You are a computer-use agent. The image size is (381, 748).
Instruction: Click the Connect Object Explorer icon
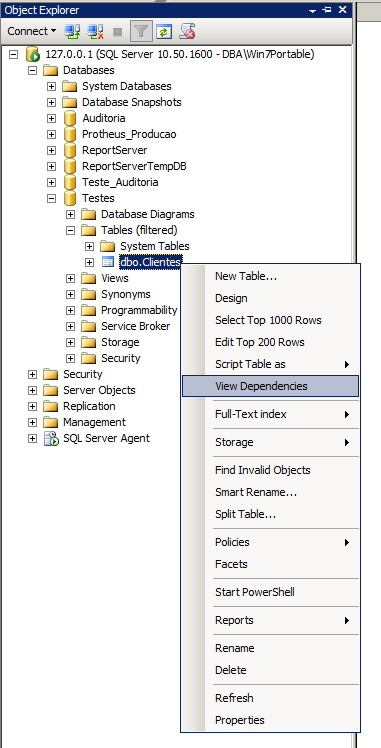point(72,31)
